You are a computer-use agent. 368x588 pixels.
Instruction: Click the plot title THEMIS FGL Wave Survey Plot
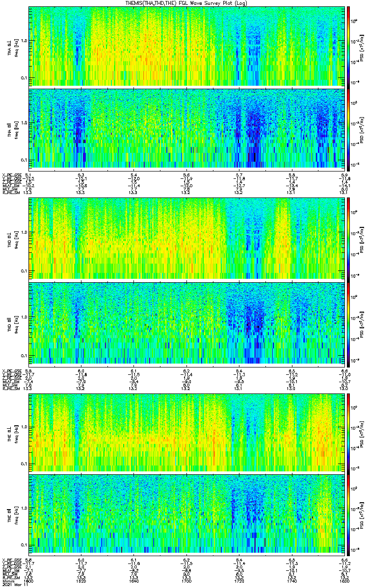point(186,3)
